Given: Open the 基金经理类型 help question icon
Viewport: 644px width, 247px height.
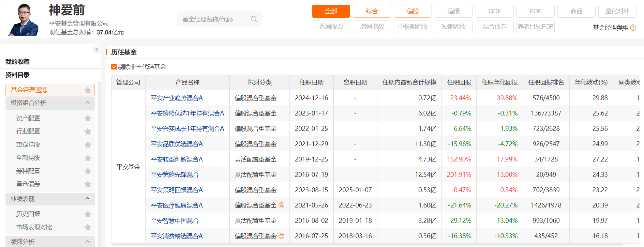Looking at the screenshot, I should point(633,28).
